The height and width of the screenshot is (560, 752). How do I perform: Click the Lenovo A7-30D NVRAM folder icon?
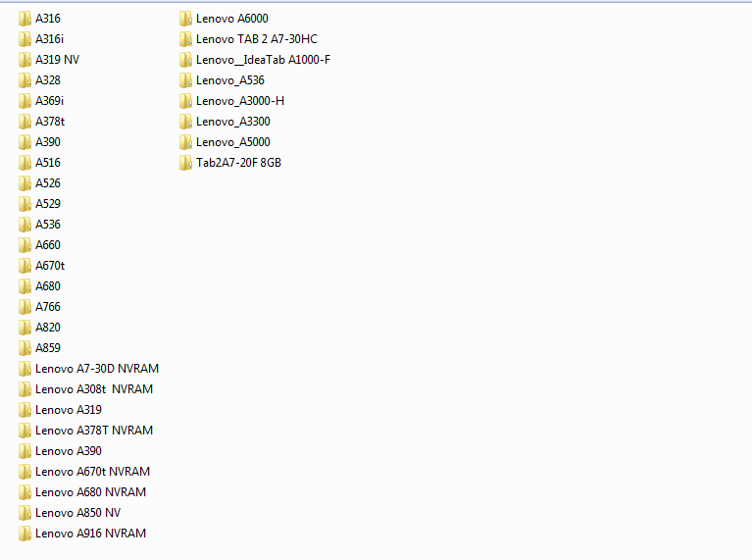[25, 370]
